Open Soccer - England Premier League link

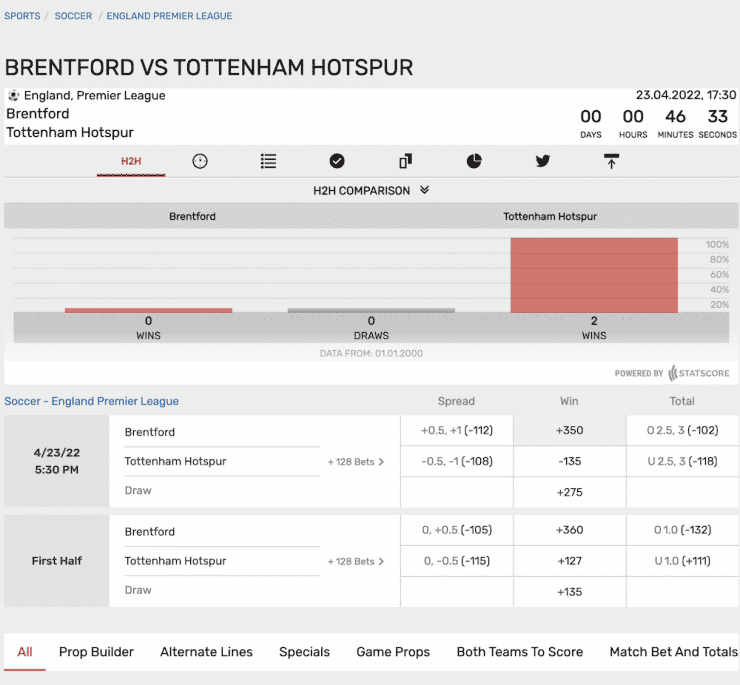pos(92,401)
